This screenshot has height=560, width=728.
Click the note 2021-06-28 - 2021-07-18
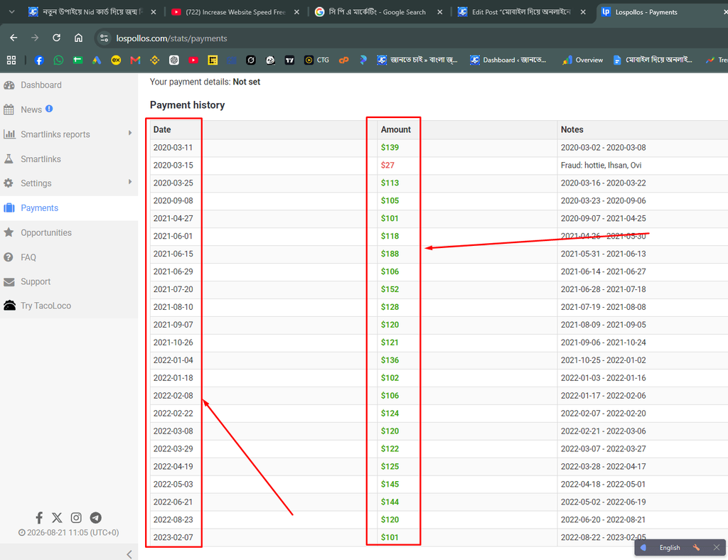tap(603, 289)
